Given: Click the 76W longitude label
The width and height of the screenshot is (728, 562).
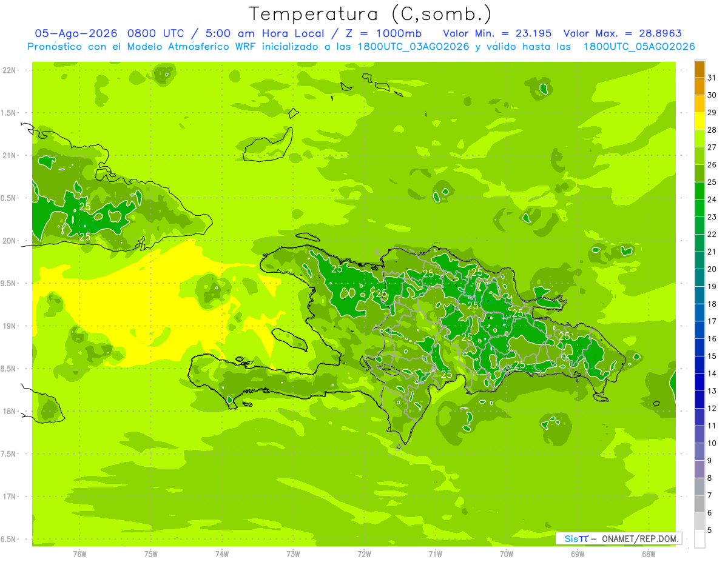Looking at the screenshot, I should click(x=79, y=554).
